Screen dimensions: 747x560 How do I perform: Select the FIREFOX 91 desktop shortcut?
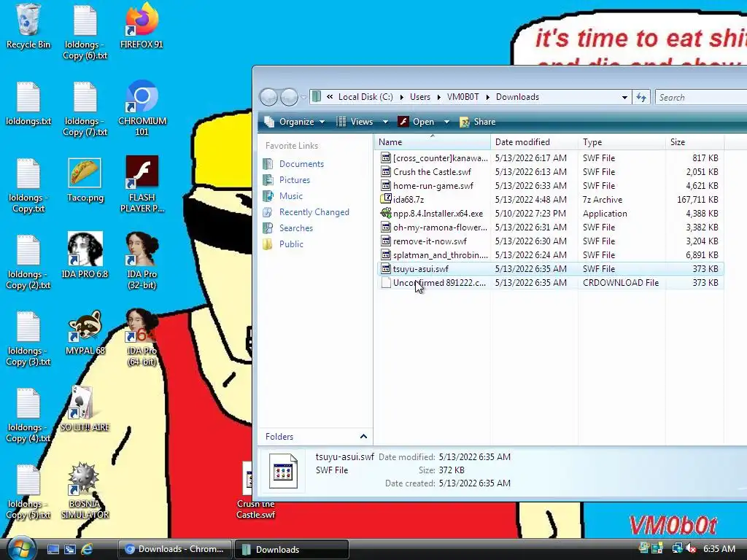tap(142, 26)
